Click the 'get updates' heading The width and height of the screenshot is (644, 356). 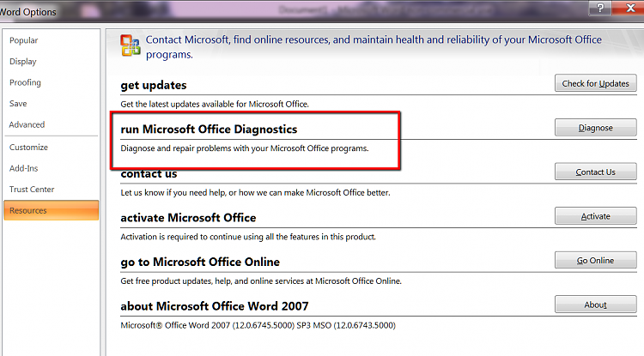[154, 85]
